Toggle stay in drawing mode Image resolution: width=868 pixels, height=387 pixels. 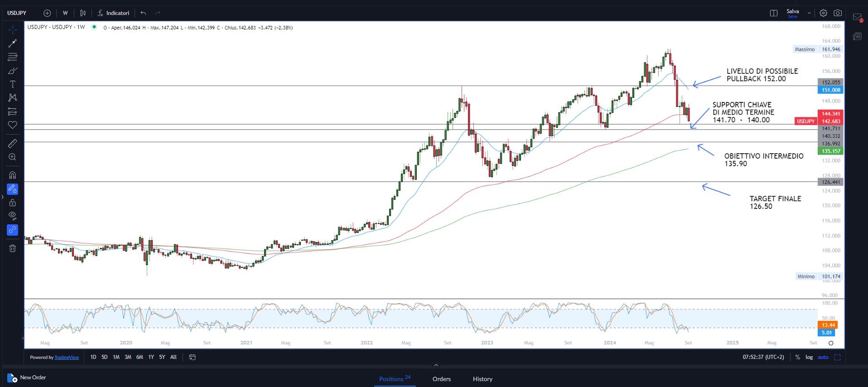click(x=13, y=189)
